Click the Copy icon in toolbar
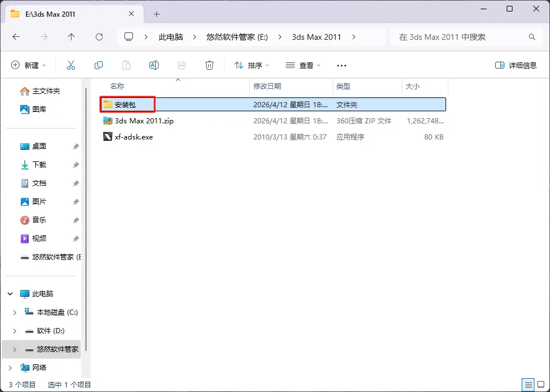 [99, 65]
